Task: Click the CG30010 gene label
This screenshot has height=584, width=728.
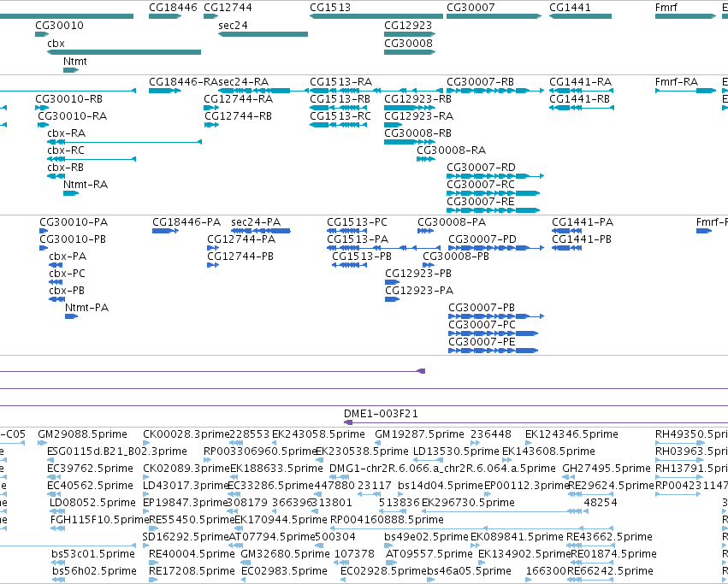Action: [59, 26]
